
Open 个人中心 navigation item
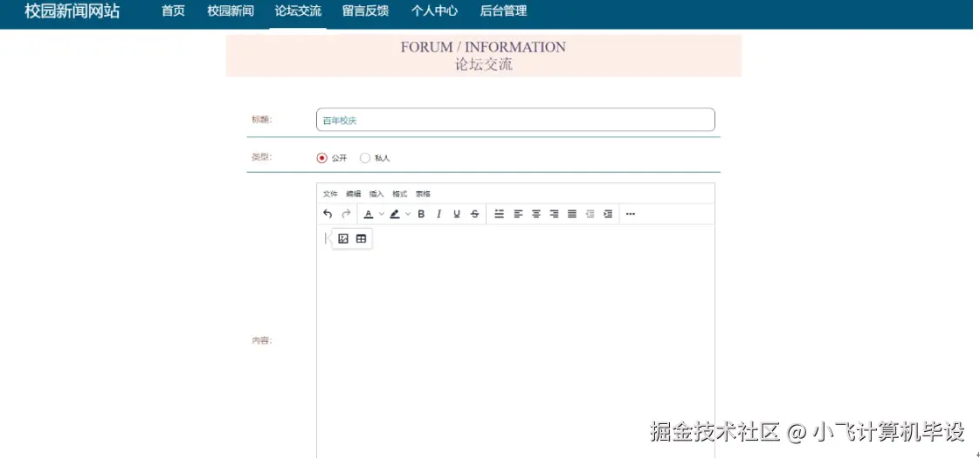point(434,11)
